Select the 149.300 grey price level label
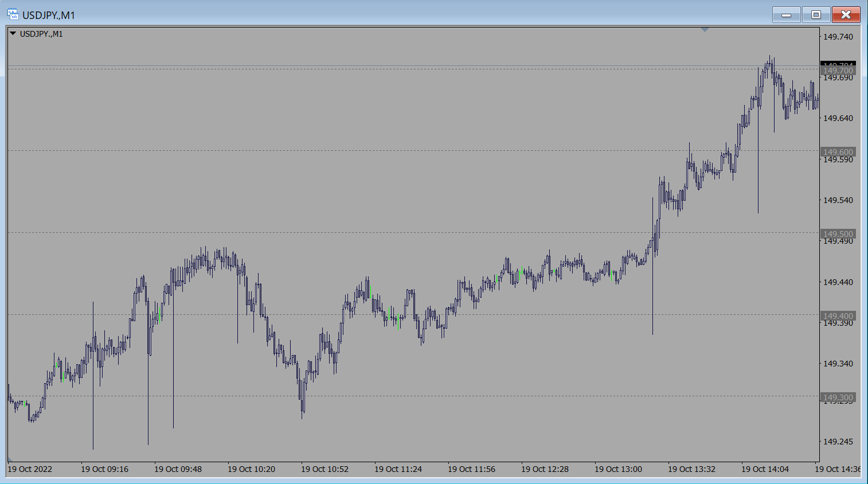 (x=838, y=397)
